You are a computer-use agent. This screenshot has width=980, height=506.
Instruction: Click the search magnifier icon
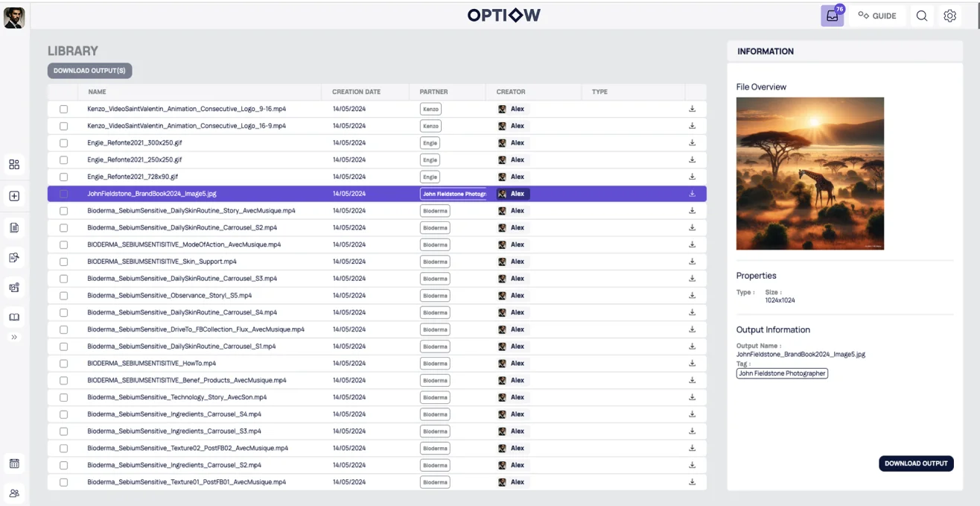pyautogui.click(x=922, y=16)
